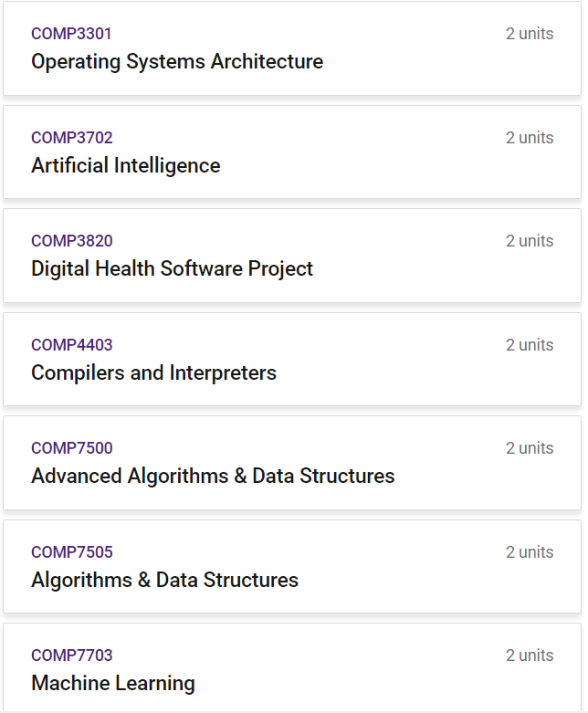Click the Compilers and Interpreters title

pyautogui.click(x=153, y=372)
